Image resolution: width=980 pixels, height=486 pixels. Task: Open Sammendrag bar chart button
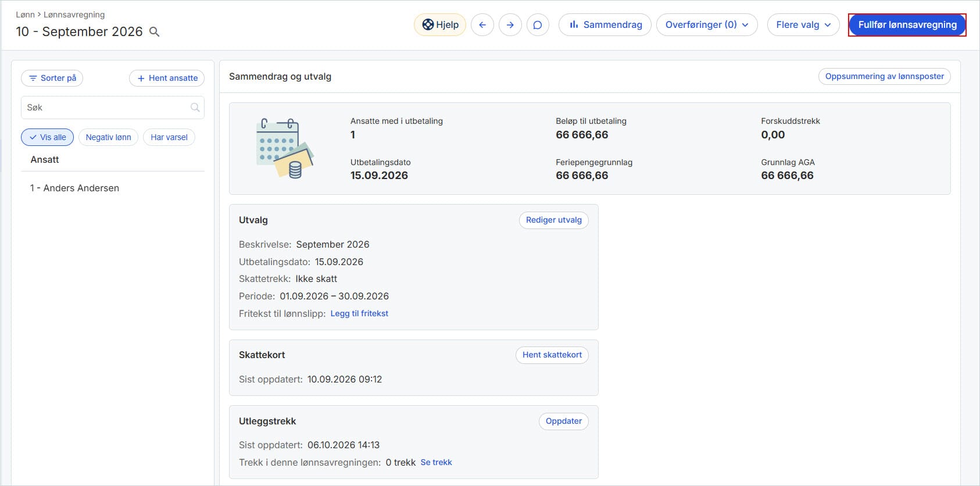(x=605, y=25)
